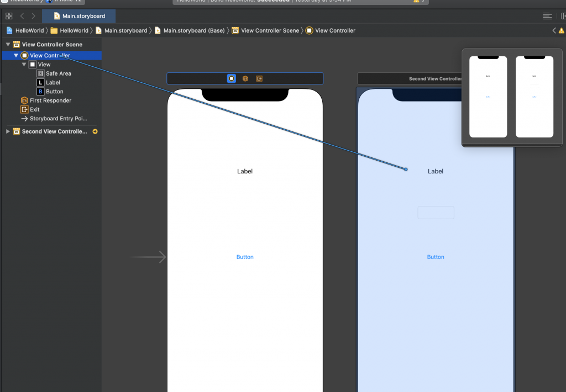Go forward with the right chevron

(x=34, y=16)
